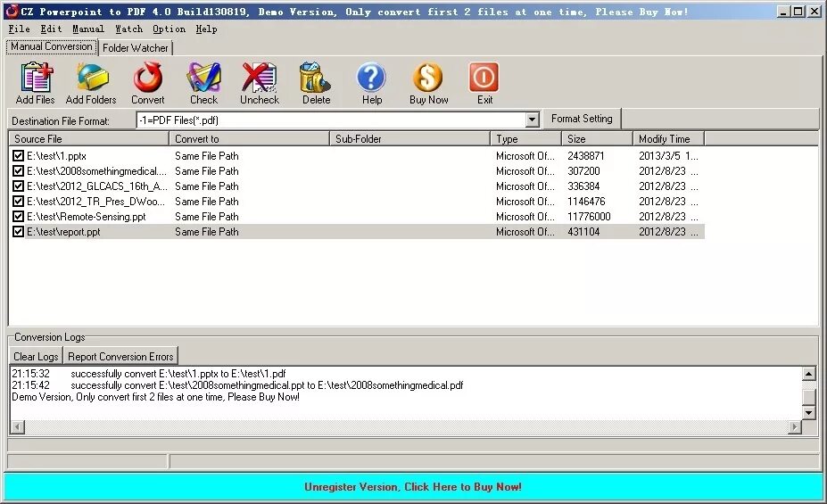This screenshot has width=827, height=504.
Task: Click size value 1146476
Action: pos(586,202)
